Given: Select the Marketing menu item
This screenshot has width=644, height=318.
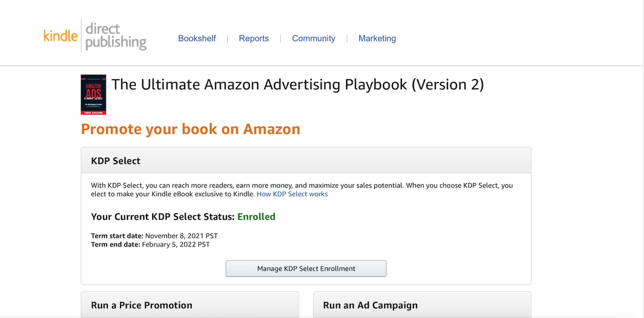Looking at the screenshot, I should [377, 38].
